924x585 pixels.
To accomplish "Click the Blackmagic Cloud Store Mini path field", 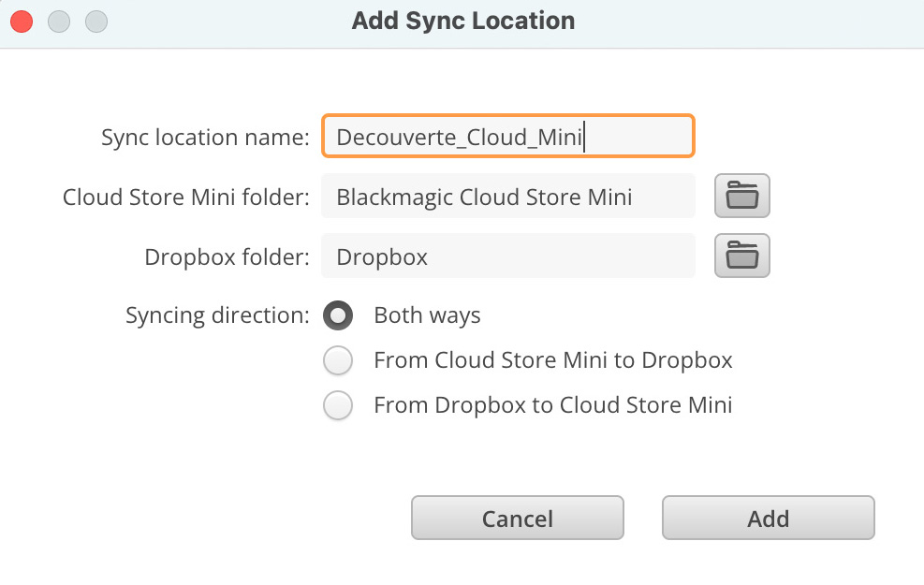I will coord(507,197).
